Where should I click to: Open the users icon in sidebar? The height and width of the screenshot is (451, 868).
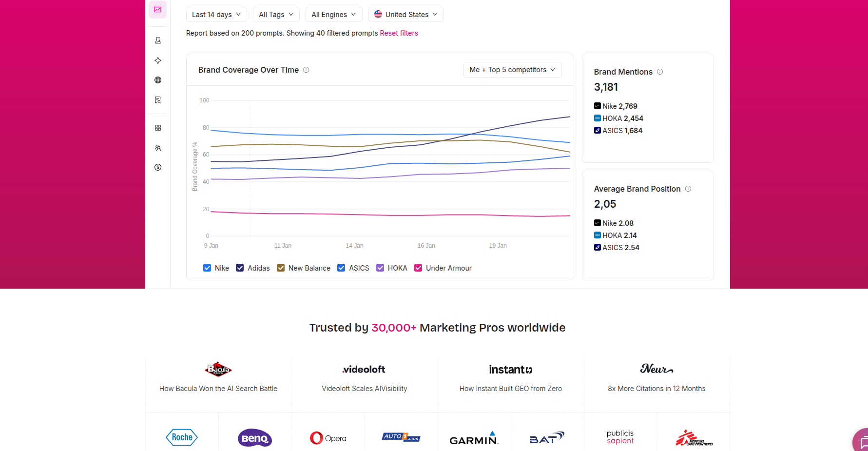tap(158, 148)
